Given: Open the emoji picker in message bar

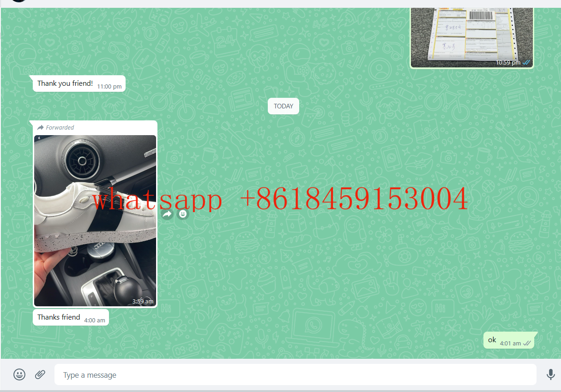Looking at the screenshot, I should (19, 374).
